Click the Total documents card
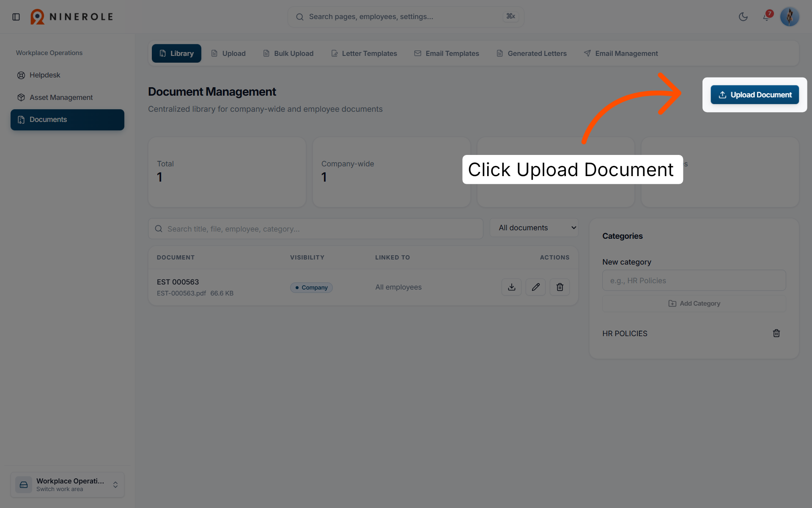The image size is (812, 508). point(227,172)
